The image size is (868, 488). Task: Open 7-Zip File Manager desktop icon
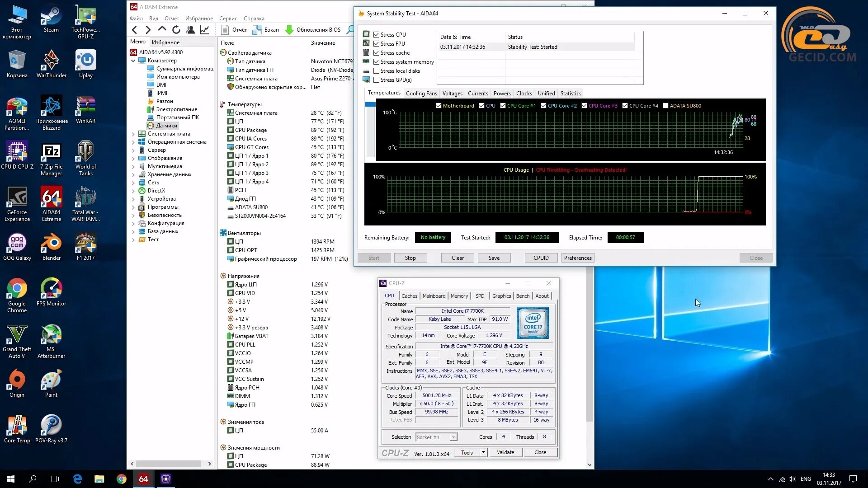click(x=51, y=159)
